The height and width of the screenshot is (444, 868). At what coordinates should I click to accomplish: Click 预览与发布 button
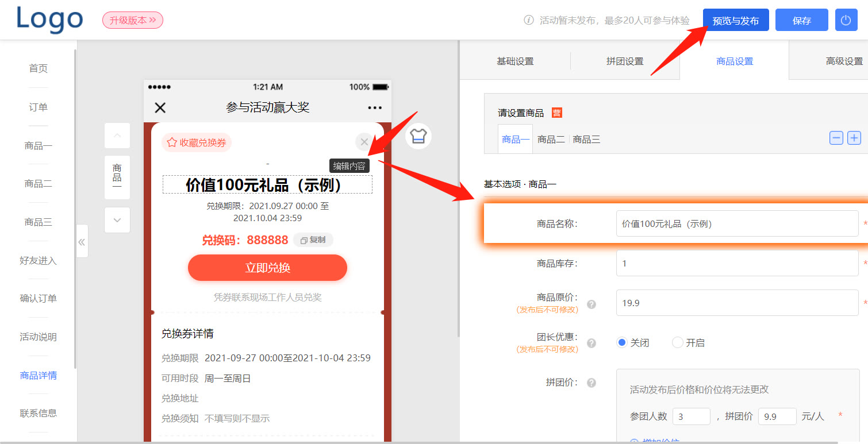point(736,21)
